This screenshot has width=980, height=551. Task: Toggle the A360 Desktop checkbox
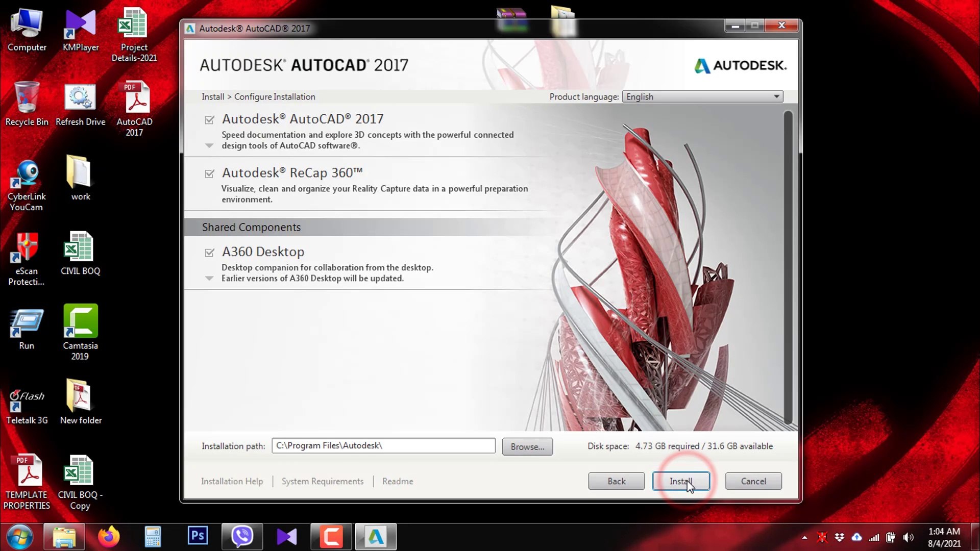coord(209,253)
